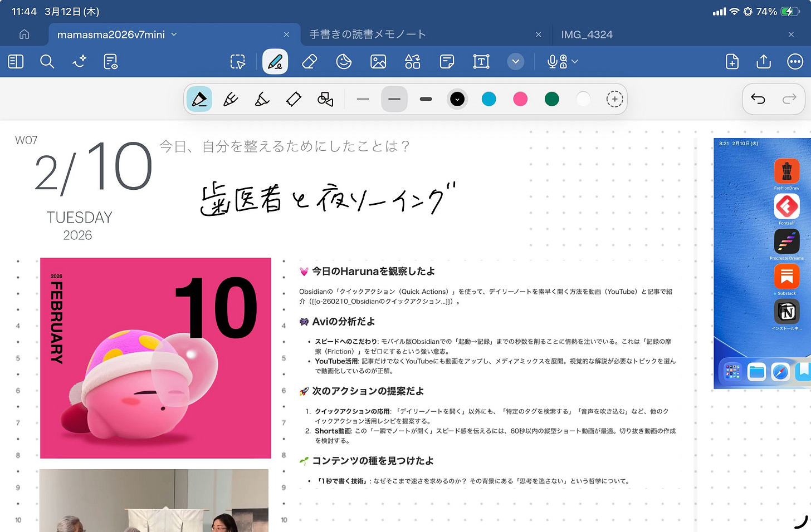Tap the Safari dock icon in embedded screenshot

tap(780, 372)
